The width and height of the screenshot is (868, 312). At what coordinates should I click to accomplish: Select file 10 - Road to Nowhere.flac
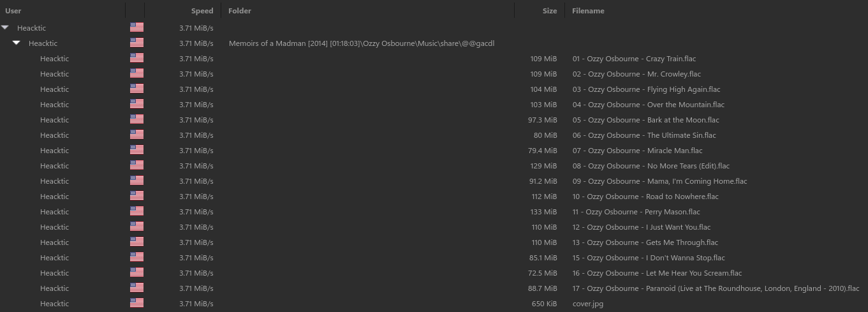[645, 197]
